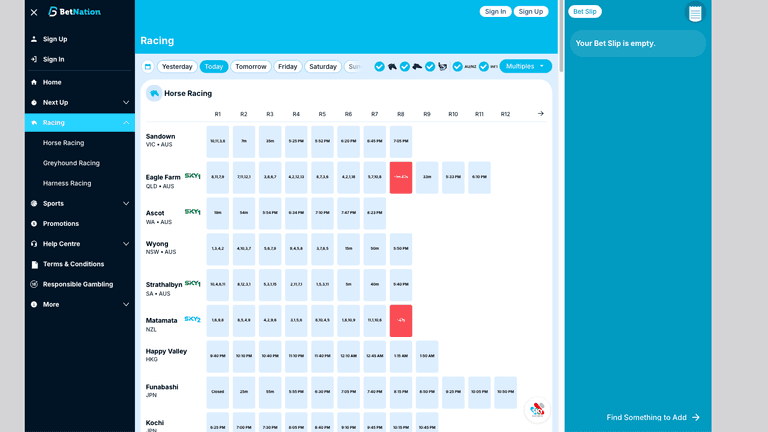Open Greyhound Racing submenu item
Screen dimensions: 768x432
[x=71, y=163]
